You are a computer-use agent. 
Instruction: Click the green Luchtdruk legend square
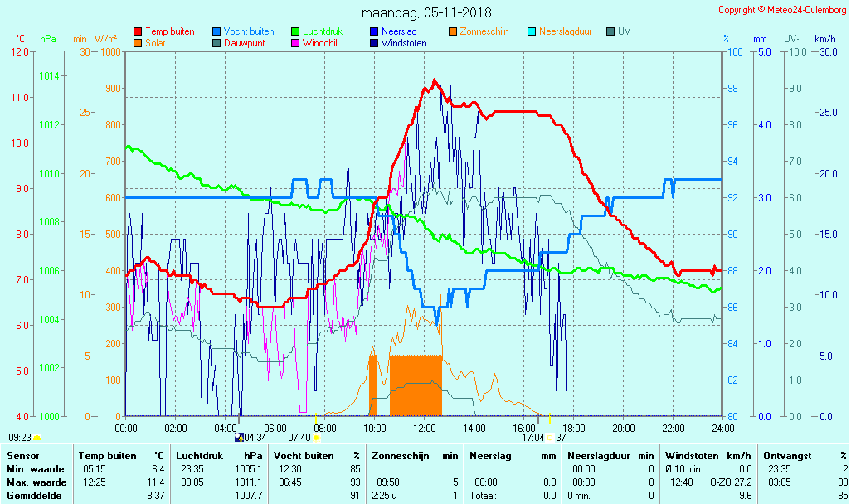click(295, 31)
